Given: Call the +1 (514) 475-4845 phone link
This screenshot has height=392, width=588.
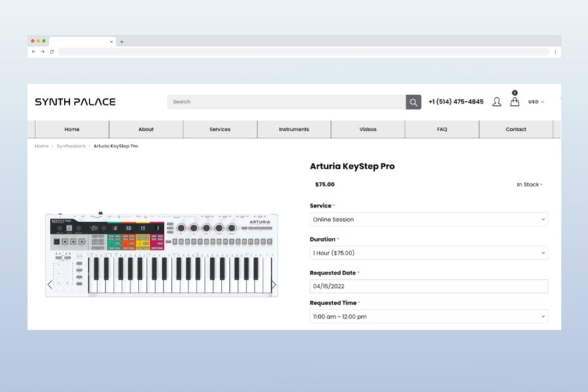Looking at the screenshot, I should 456,102.
